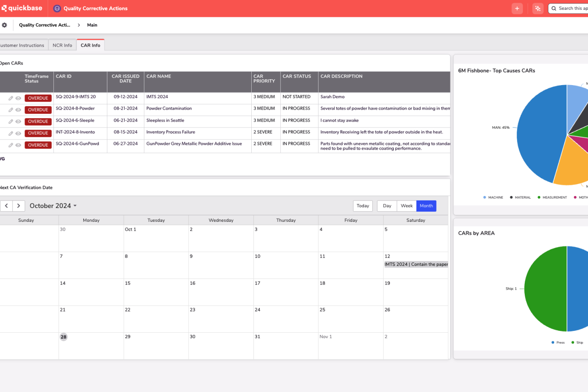Toggle the MACHINE legend swatch in pie chart
This screenshot has width=588, height=392.
485,197
